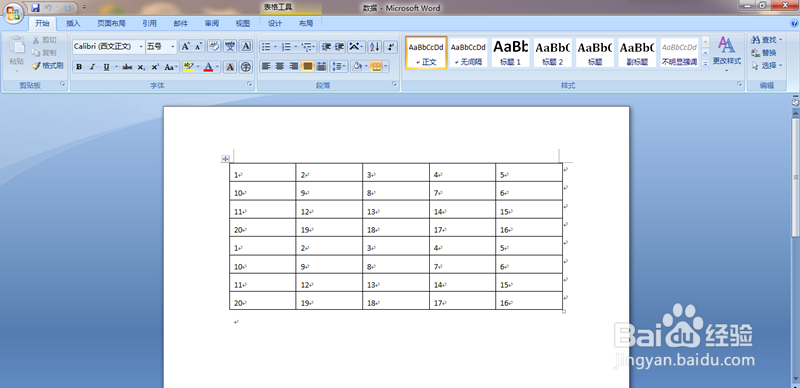Switch to the 页面布局 tab
The height and width of the screenshot is (388, 800).
[x=111, y=23]
